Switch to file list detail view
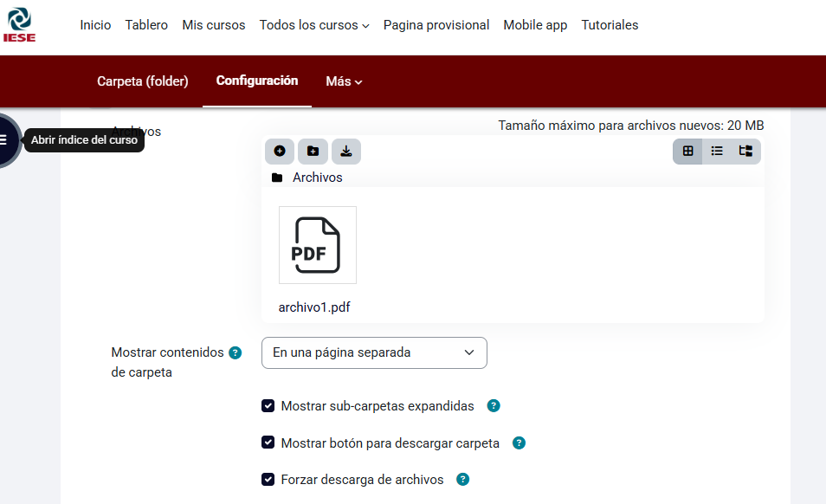The height and width of the screenshot is (504, 826). [717, 151]
